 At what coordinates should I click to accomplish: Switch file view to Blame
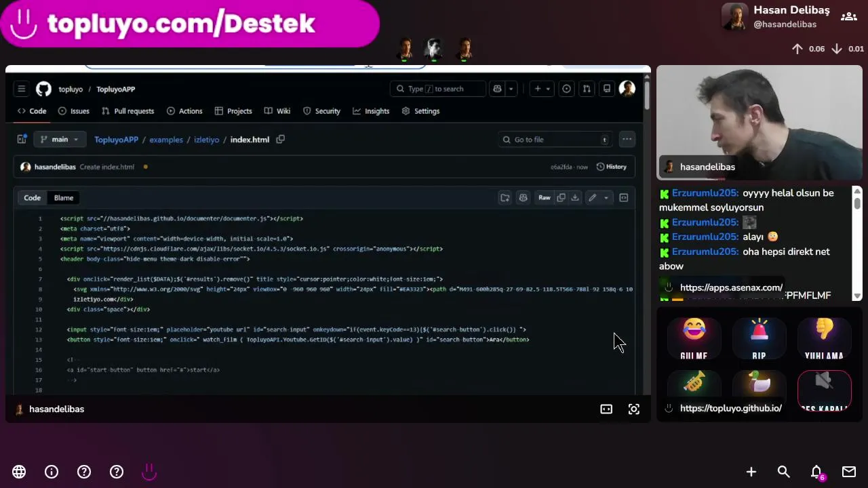click(x=64, y=198)
